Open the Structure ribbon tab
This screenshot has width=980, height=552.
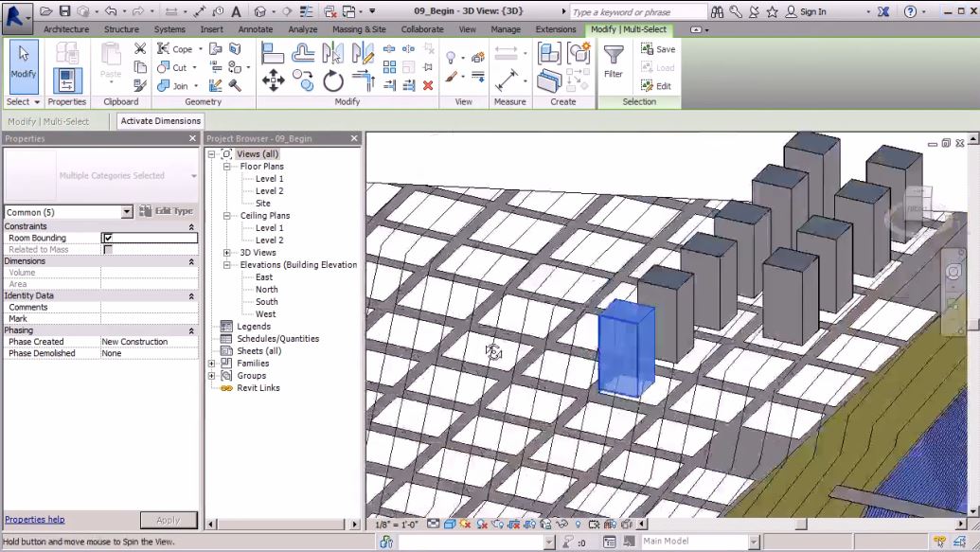click(x=121, y=29)
